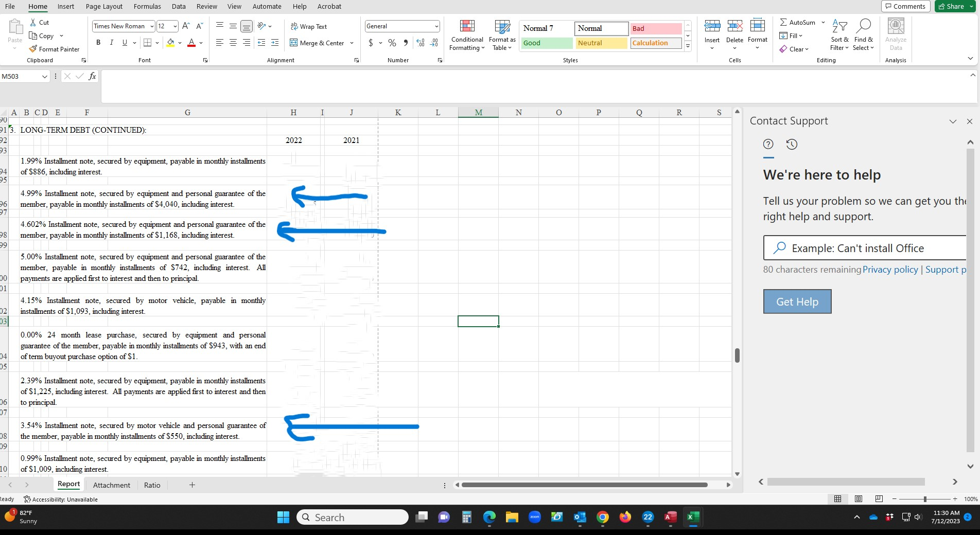Toggle bold formatting

[x=98, y=43]
